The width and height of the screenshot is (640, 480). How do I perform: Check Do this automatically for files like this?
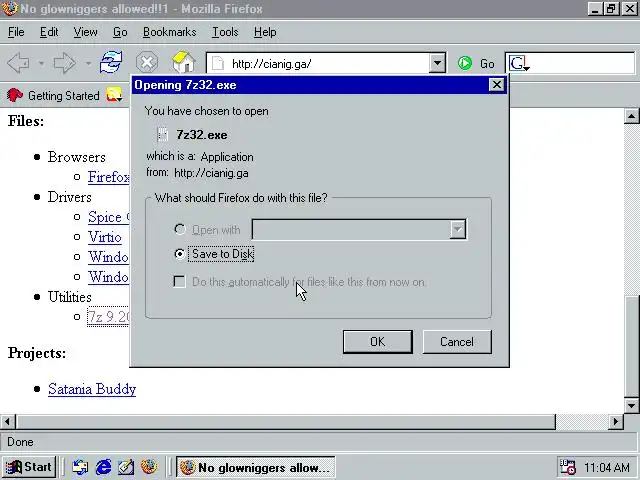tap(179, 282)
